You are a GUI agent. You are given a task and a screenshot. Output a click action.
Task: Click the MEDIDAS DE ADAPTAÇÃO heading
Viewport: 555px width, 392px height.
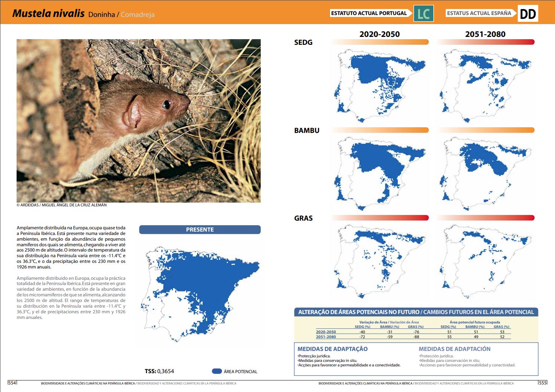(x=332, y=349)
